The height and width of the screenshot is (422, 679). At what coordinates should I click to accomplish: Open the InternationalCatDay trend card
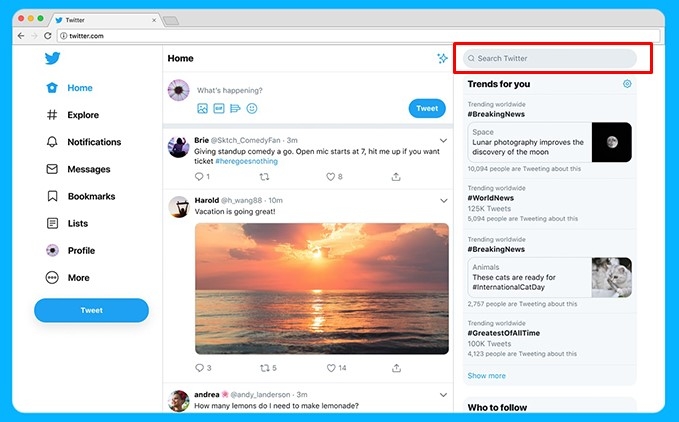coord(550,277)
